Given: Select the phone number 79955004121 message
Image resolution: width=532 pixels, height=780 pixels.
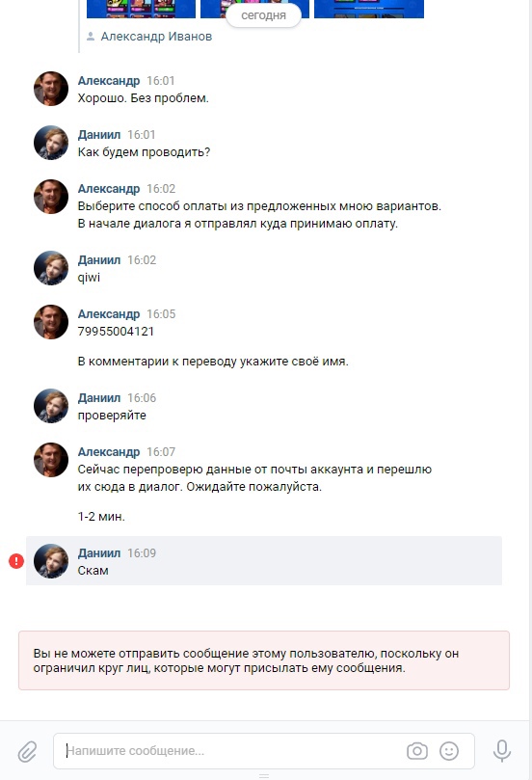Looking at the screenshot, I should pyautogui.click(x=116, y=332).
